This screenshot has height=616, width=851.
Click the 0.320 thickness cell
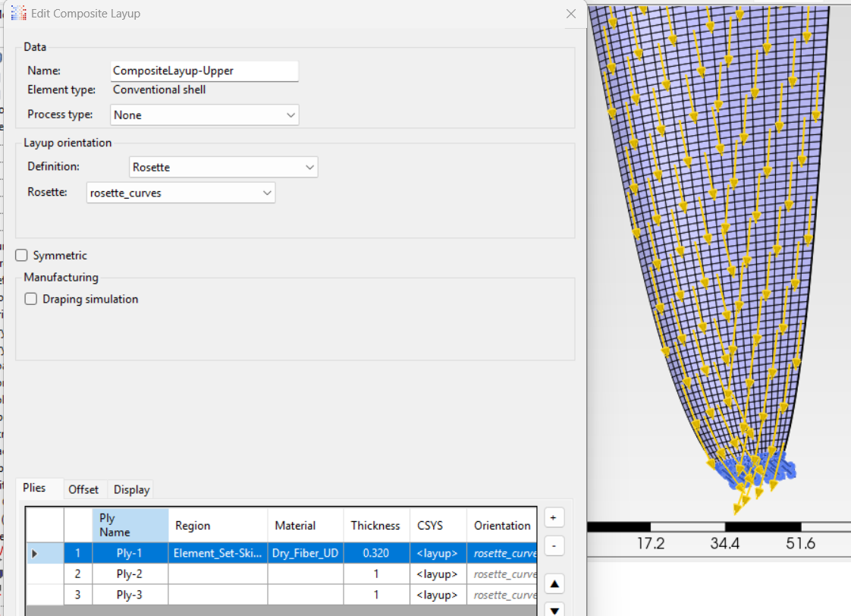[376, 554]
